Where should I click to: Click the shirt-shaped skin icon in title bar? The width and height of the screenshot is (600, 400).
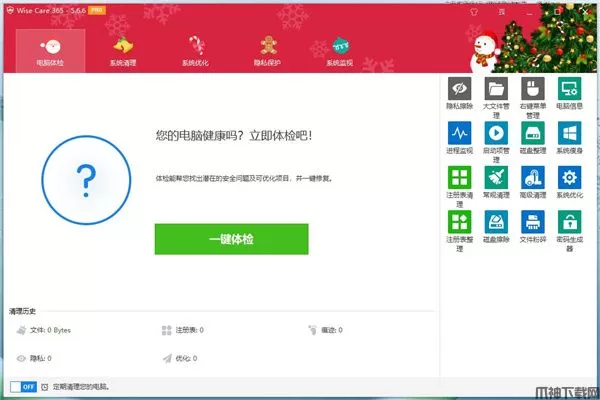474,12
